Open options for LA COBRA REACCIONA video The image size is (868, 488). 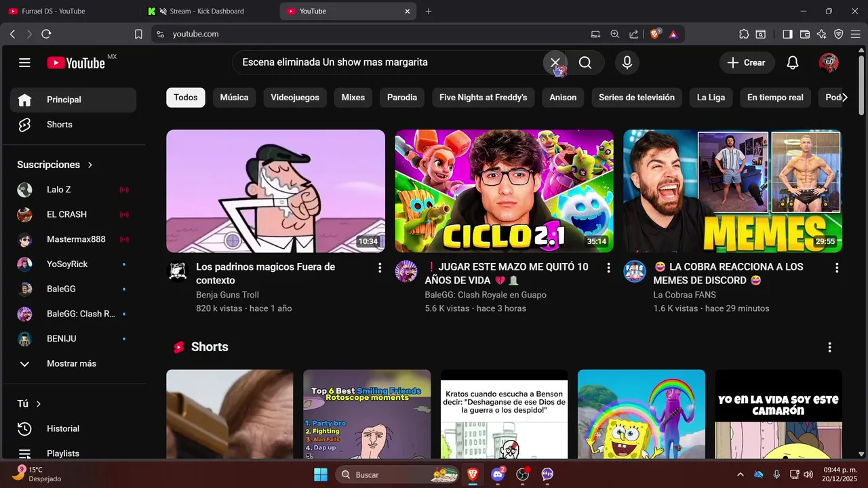837,268
